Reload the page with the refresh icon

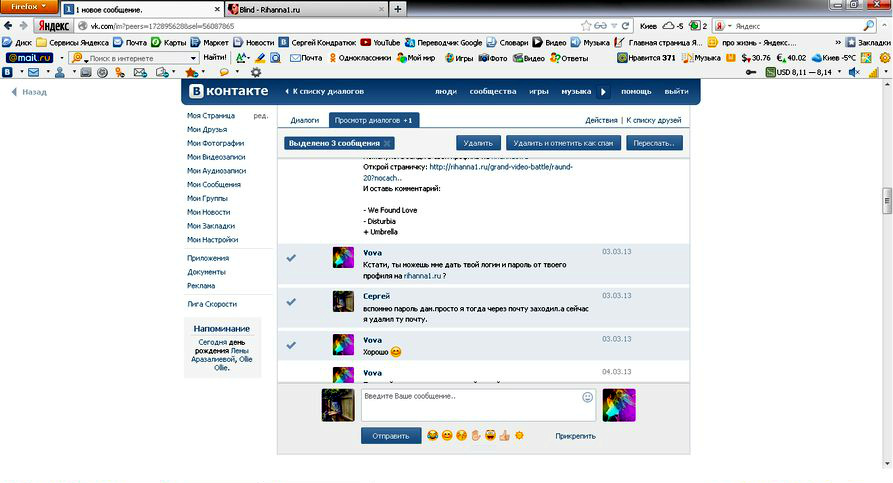[x=625, y=26]
